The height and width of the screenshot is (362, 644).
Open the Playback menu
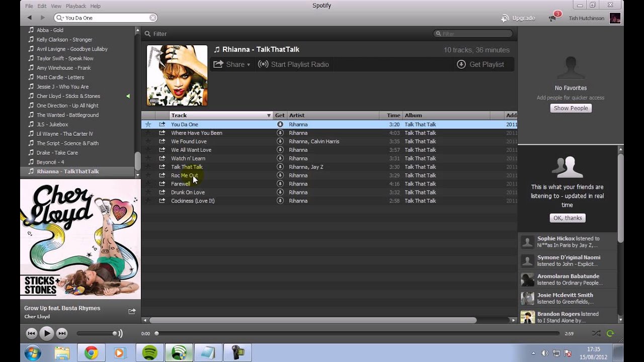click(x=76, y=6)
